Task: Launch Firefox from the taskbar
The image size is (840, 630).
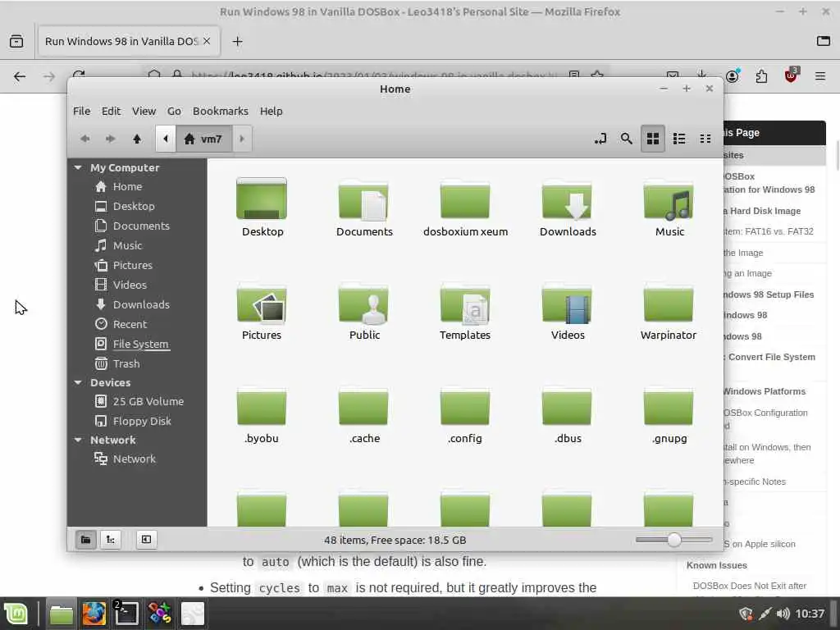Action: click(94, 614)
